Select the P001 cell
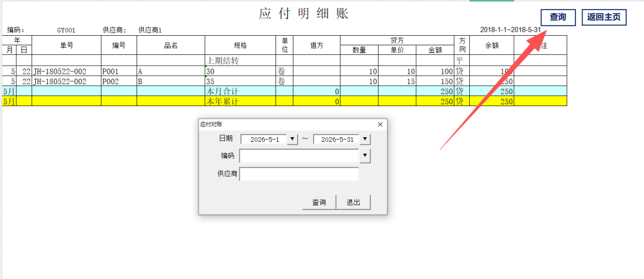Image resolution: width=644 pixels, height=279 pixels. 119,71
